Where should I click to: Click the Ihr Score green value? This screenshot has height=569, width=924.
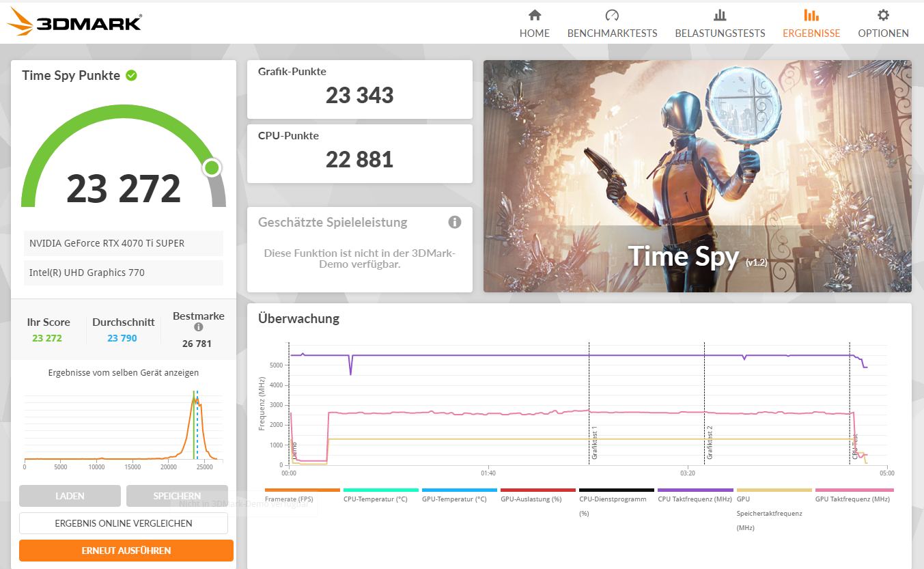tap(47, 338)
